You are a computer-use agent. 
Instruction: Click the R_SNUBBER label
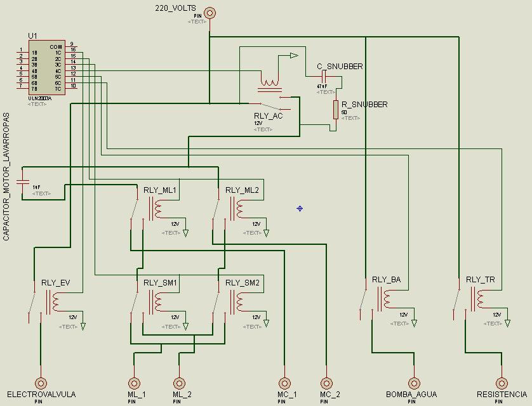tap(364, 105)
